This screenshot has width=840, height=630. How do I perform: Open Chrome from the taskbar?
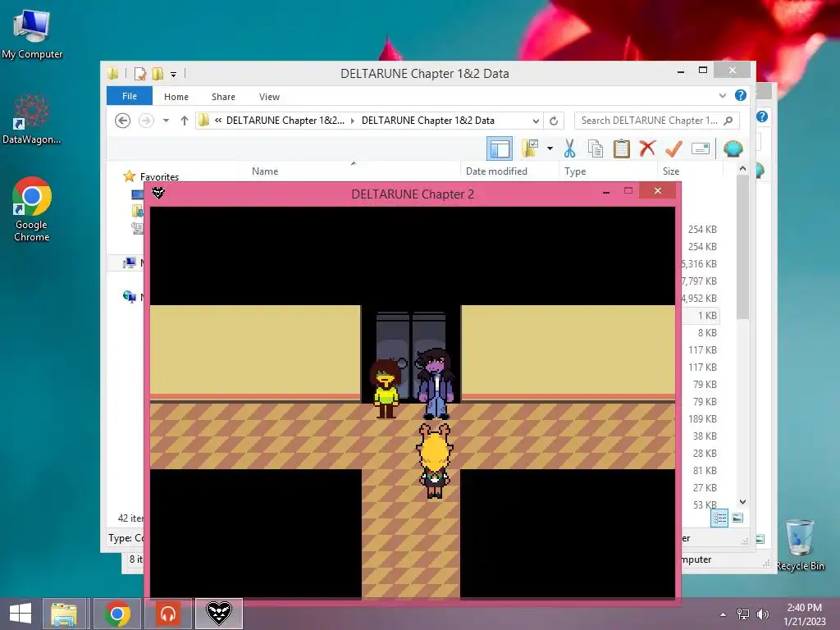coord(116,614)
